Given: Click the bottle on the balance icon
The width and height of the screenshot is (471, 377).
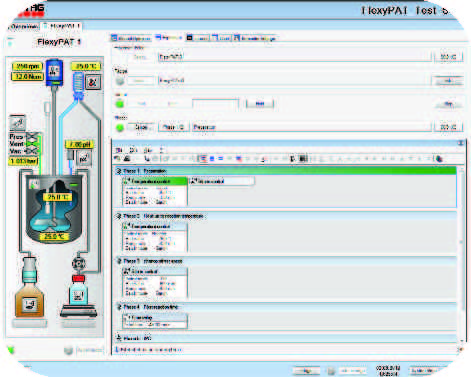Looking at the screenshot, I should [78, 295].
